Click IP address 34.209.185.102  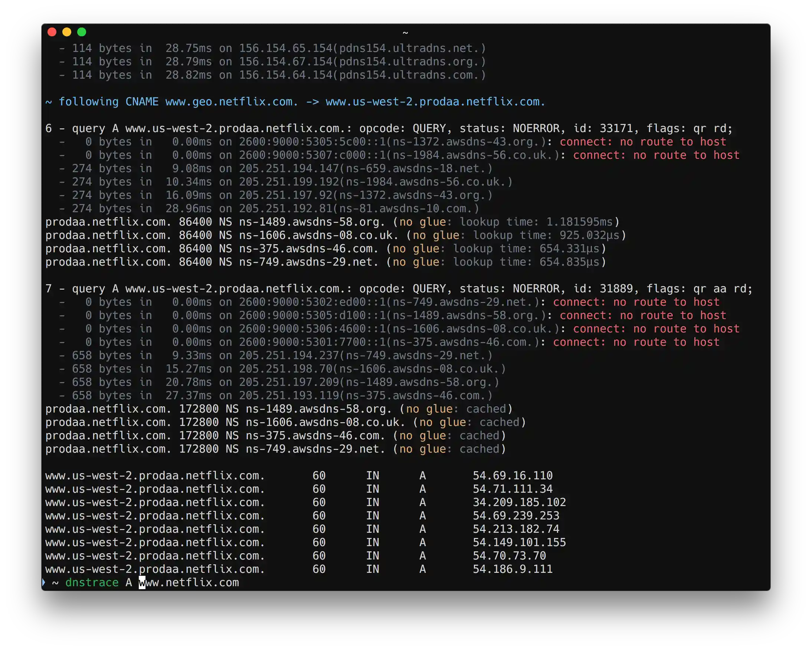click(x=519, y=502)
